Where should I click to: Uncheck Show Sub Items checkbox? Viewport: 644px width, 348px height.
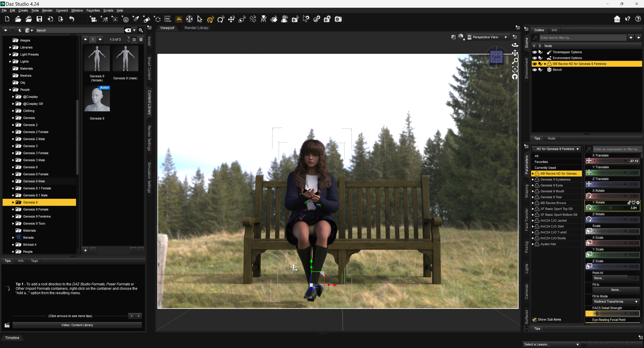[534, 319]
